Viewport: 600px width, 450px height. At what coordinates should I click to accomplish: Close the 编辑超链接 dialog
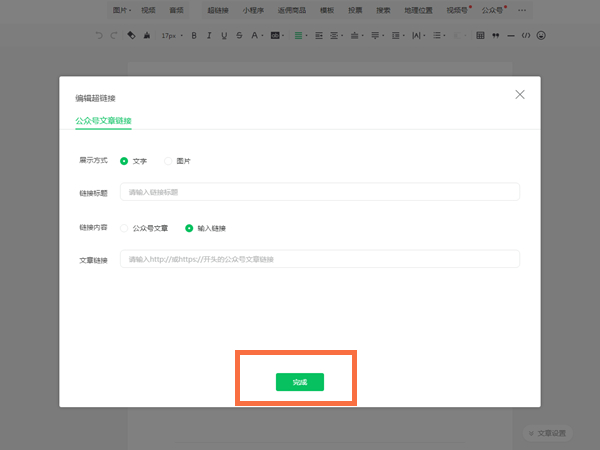(x=520, y=94)
